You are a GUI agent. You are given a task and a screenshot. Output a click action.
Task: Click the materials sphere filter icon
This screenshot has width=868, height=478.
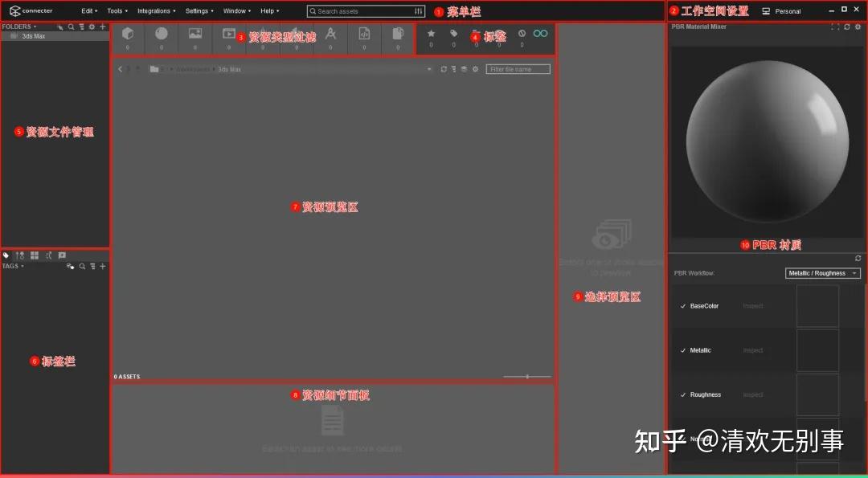point(161,34)
